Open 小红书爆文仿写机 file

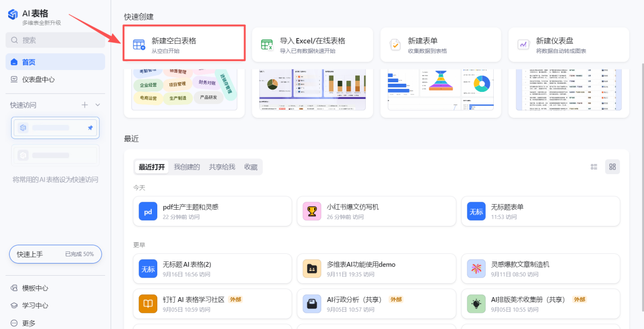pyautogui.click(x=376, y=211)
